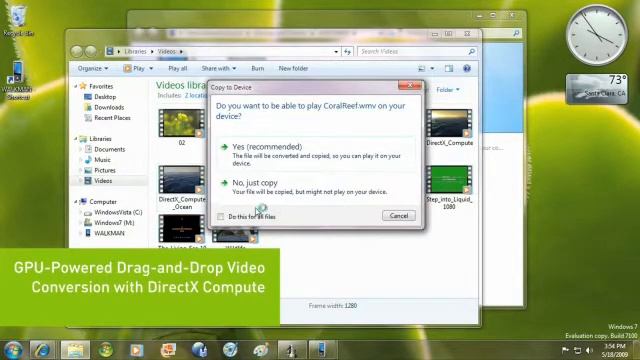Open the Music library

98,160
